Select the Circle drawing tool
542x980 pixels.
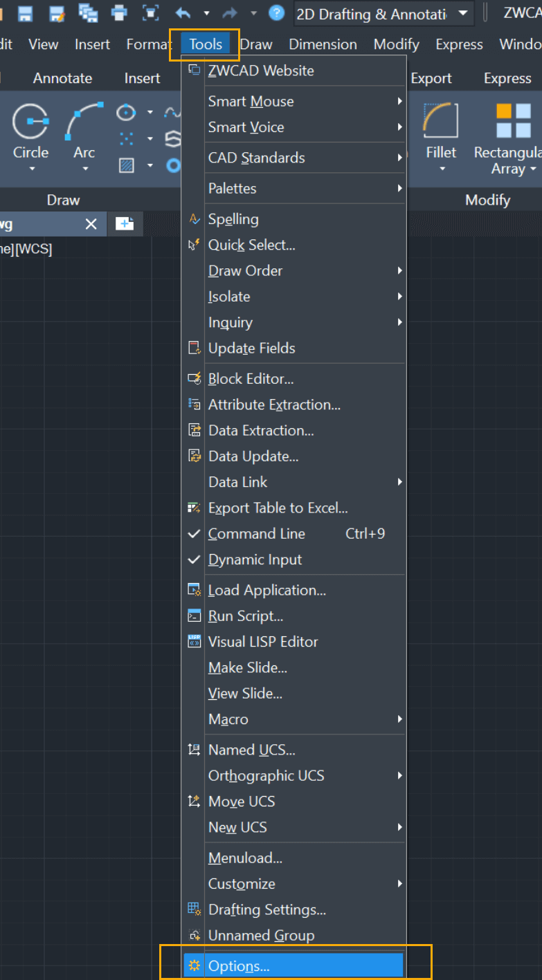point(31,131)
